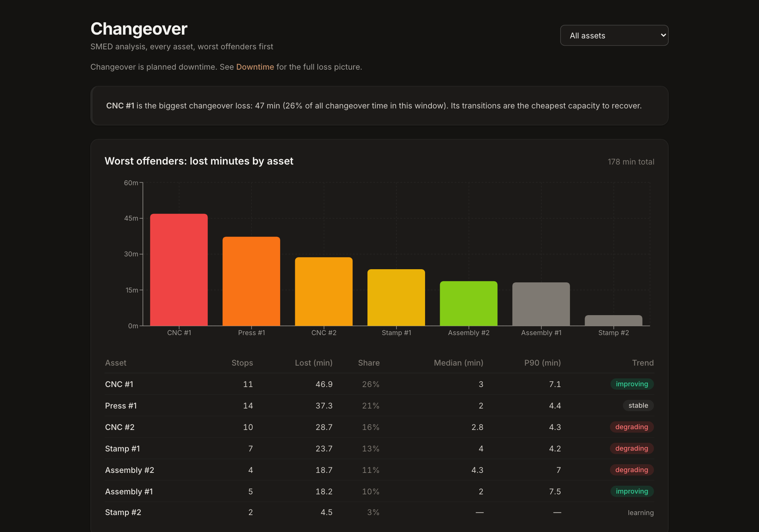The width and height of the screenshot is (759, 532).
Task: Select the CNC #1 table row name
Action: click(119, 384)
